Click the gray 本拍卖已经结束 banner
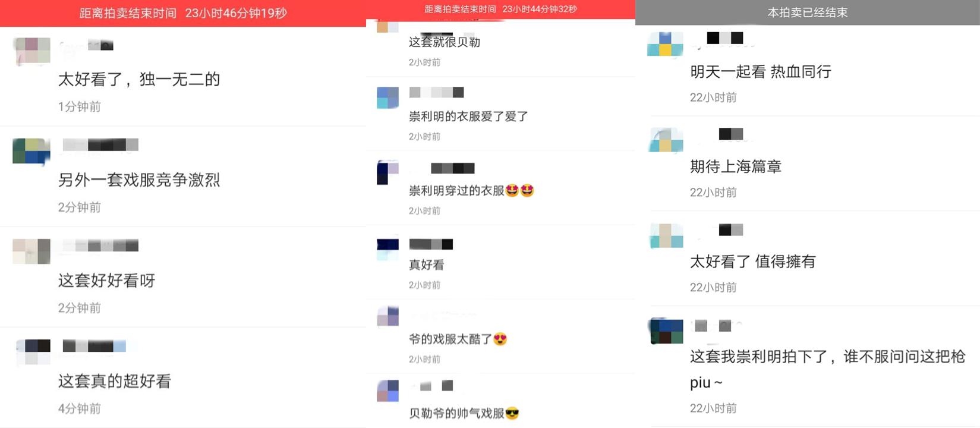980x428 pixels. [x=808, y=12]
